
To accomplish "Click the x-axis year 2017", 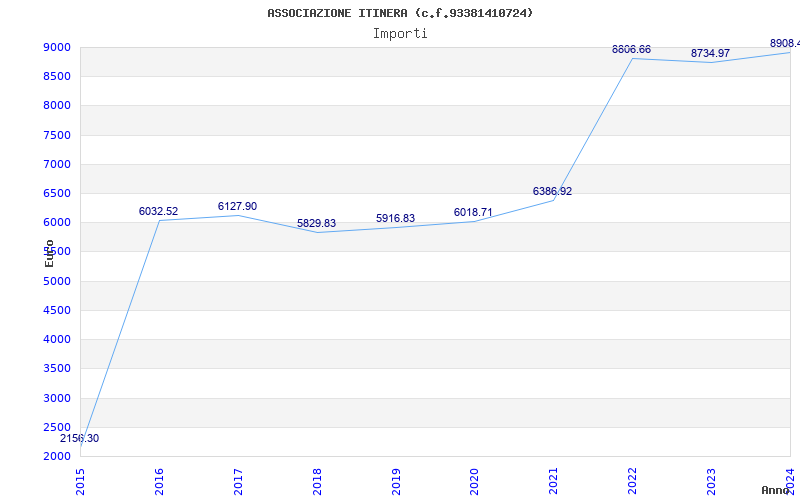I will coord(238,482).
